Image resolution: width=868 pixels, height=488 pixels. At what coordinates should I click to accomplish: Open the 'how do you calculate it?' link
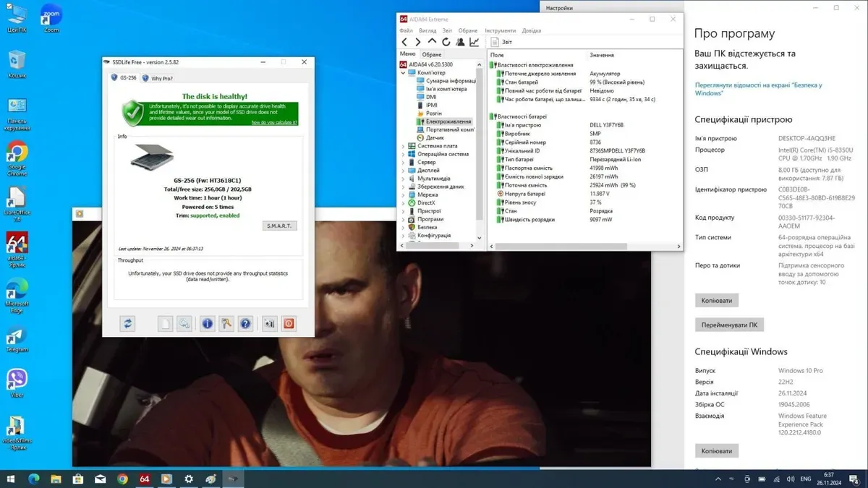274,123
